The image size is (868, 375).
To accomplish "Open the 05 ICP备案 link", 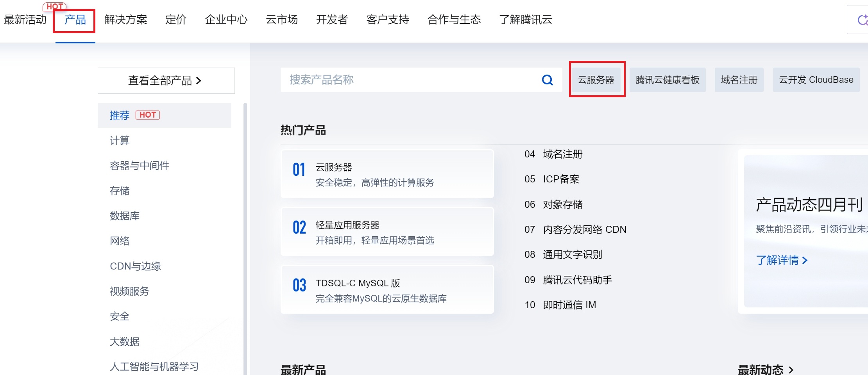I will pos(552,179).
